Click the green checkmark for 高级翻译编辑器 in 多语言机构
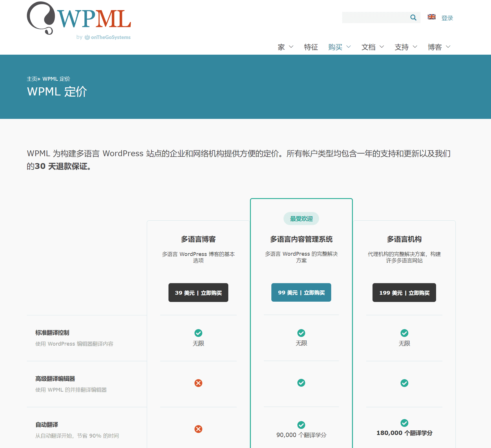The image size is (491, 448). 404,383
